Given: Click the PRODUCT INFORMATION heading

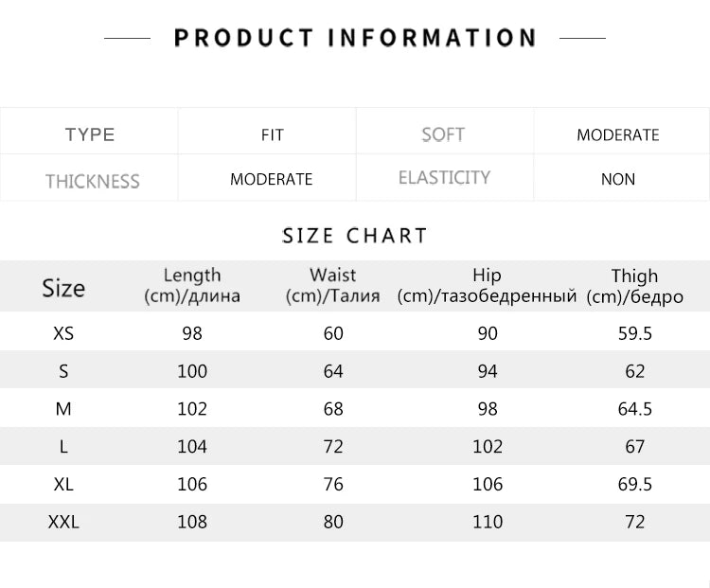Looking at the screenshot, I should click(355, 38).
